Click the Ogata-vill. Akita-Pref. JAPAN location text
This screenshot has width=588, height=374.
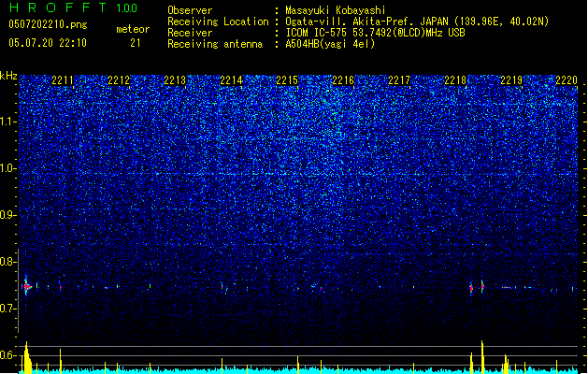[x=417, y=22]
